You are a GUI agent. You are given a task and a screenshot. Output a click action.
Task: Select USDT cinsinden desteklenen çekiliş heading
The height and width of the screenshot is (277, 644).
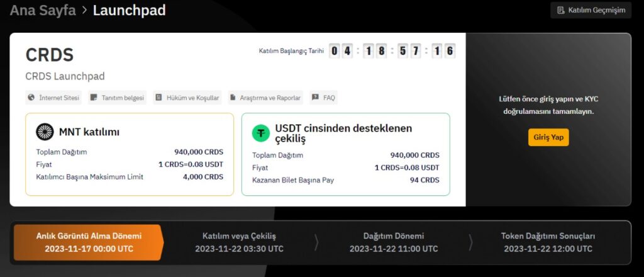point(343,133)
